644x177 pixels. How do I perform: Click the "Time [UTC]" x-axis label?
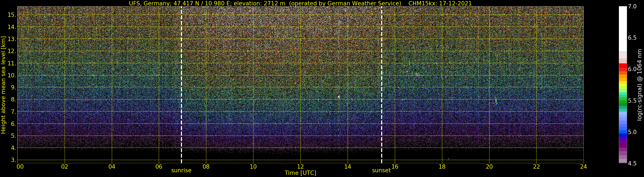click(300, 173)
